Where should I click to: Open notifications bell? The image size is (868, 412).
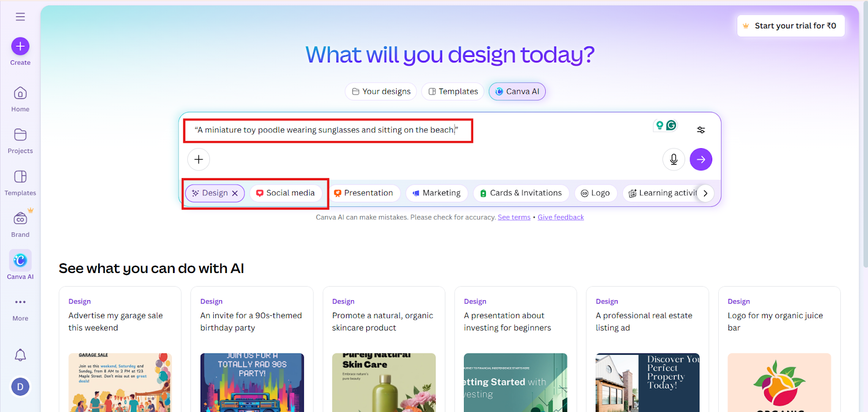point(20,355)
